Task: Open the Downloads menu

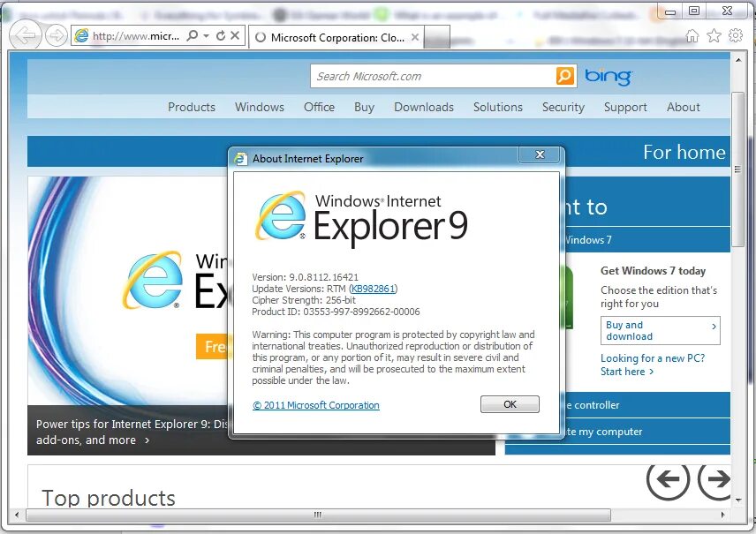Action: click(x=424, y=107)
